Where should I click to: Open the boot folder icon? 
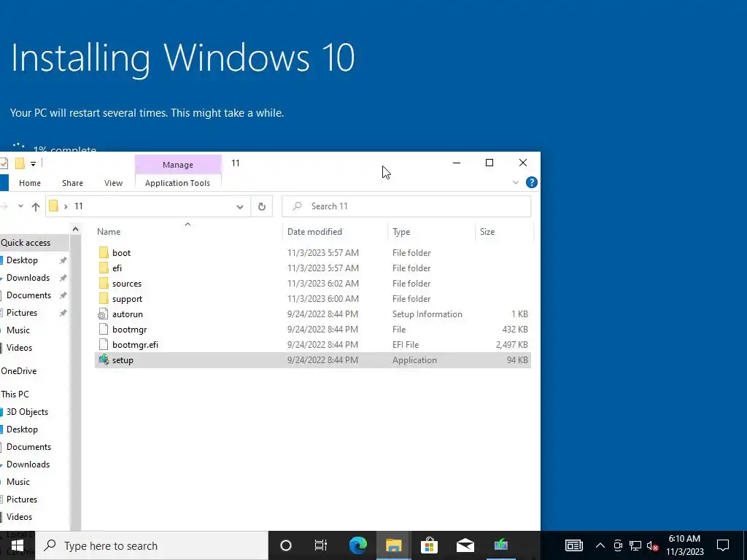[104, 252]
